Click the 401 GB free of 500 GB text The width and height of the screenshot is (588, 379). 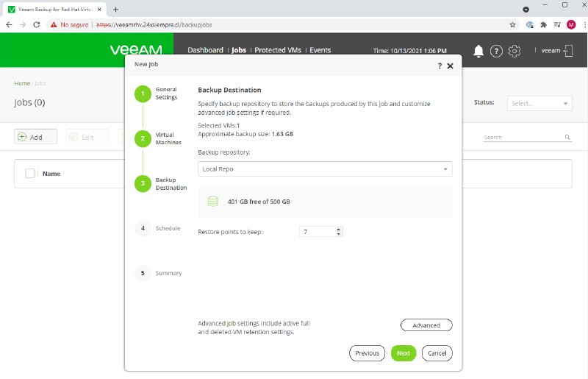click(259, 202)
